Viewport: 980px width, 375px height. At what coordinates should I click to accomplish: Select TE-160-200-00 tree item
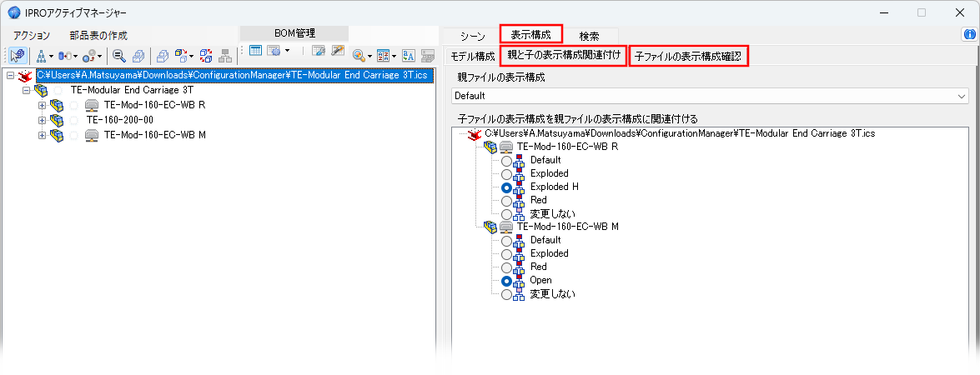click(x=120, y=120)
